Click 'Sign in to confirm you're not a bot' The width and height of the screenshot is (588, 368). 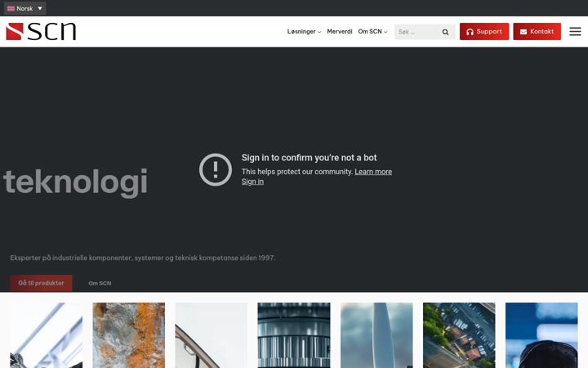tap(309, 158)
